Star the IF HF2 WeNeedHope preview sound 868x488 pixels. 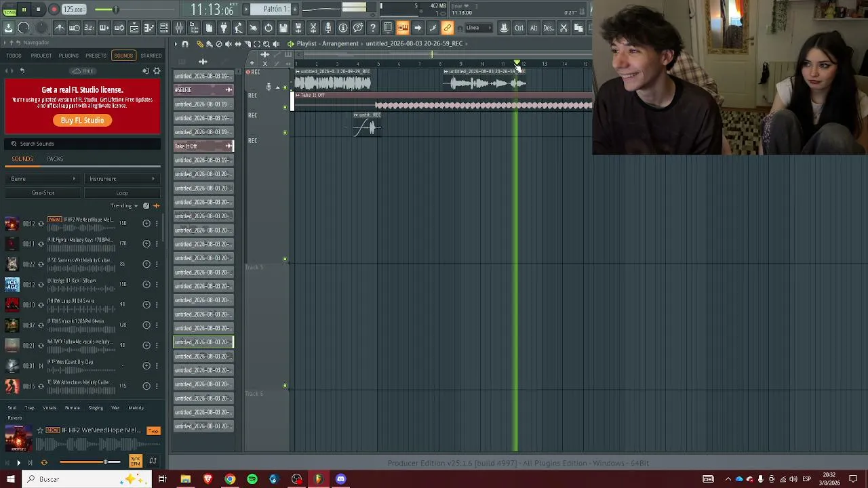point(40,430)
